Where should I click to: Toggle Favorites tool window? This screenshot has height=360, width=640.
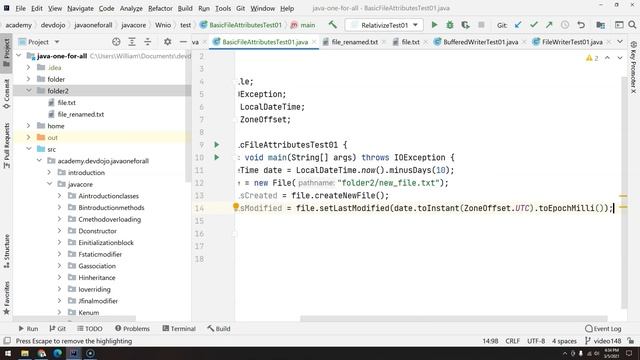[7, 298]
